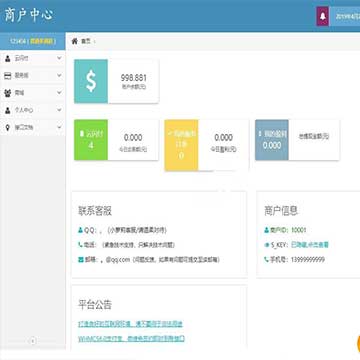
Task: Open the group icon sidebar menu label
Action: coord(19,93)
